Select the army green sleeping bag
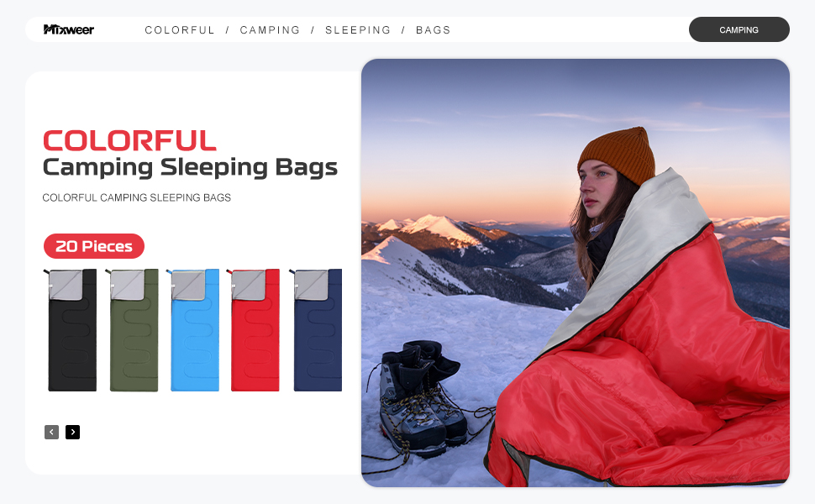The height and width of the screenshot is (504, 815). (x=133, y=330)
